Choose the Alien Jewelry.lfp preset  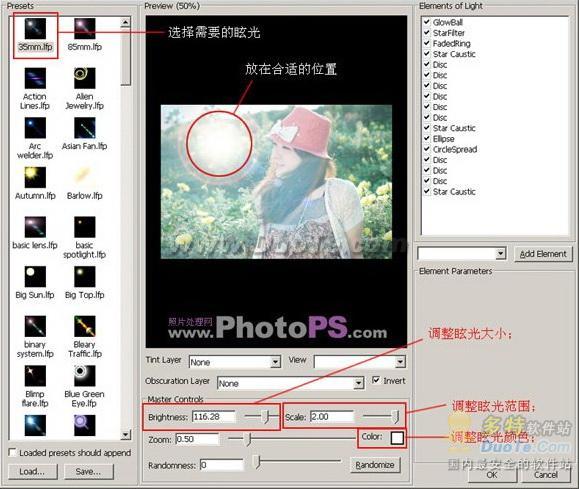click(85, 89)
